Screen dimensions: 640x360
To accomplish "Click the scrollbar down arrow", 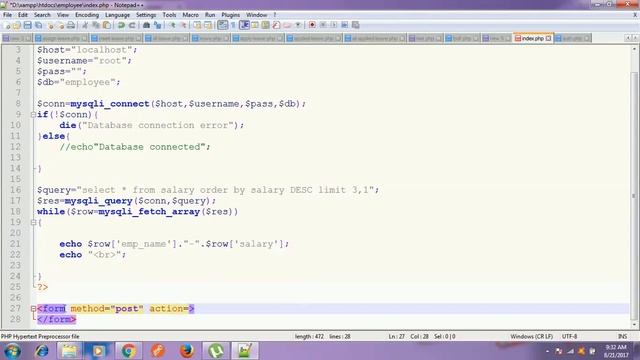I will coord(634,325).
